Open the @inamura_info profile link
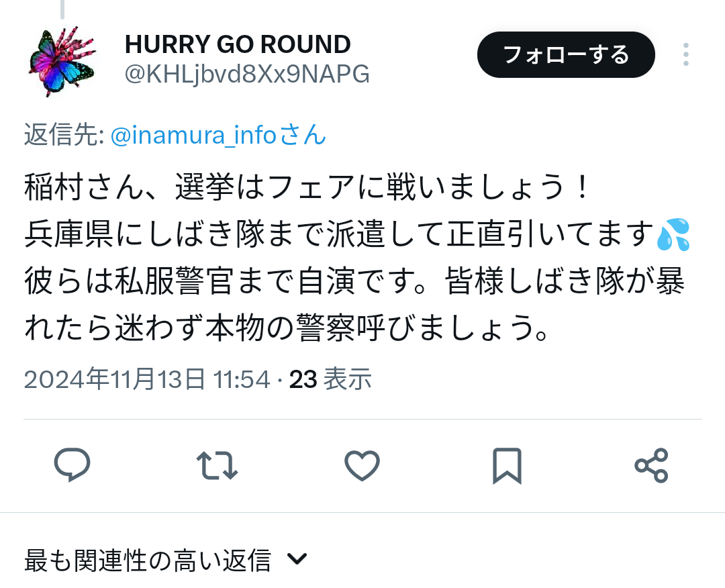Viewport: 725px width, 588px height. tap(193, 135)
